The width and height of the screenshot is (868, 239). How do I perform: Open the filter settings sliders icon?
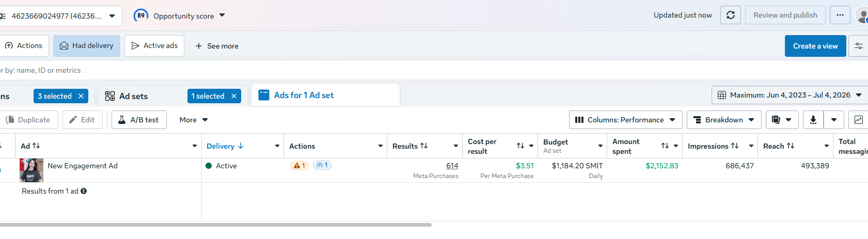859,46
